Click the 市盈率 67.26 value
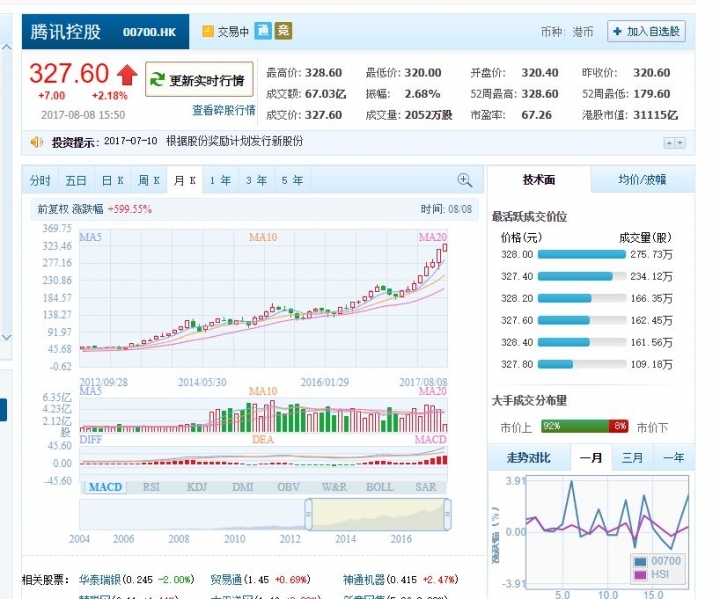The width and height of the screenshot is (720, 599). click(536, 115)
